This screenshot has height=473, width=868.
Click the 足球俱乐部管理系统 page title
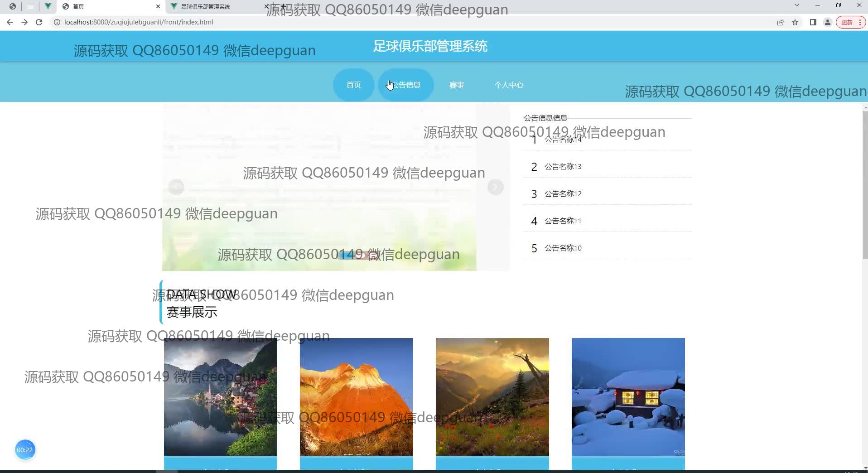430,46
